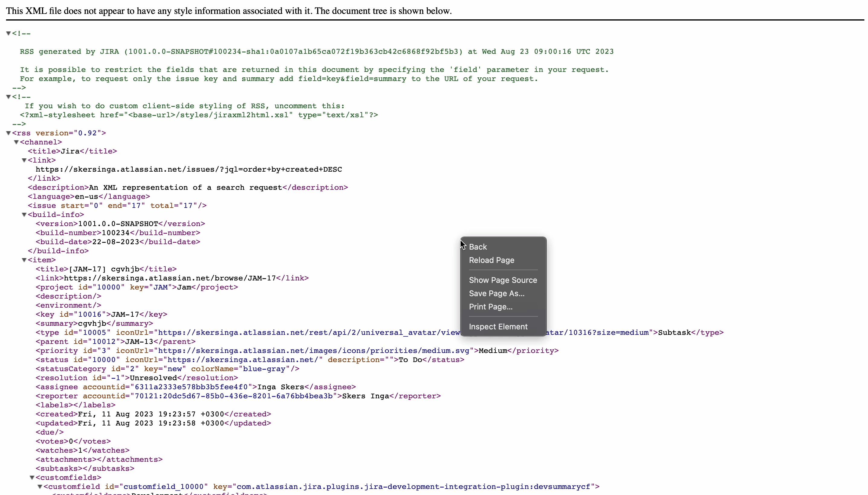The height and width of the screenshot is (495, 868).
Task: Click the priority icon URL medium.svg
Action: click(x=313, y=351)
